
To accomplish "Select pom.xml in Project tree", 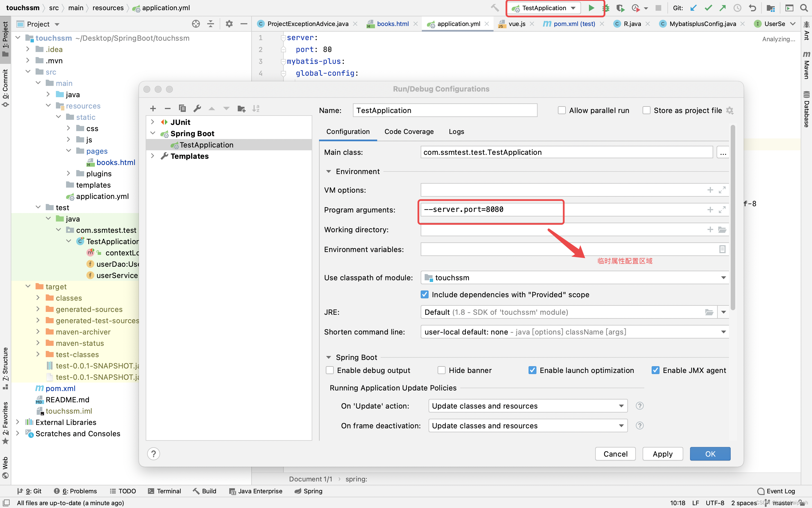I will pos(60,388).
